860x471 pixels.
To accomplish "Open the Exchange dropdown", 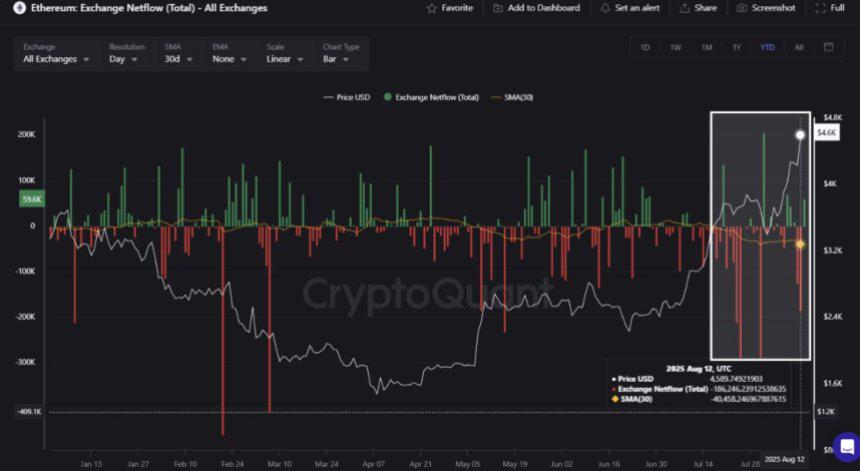I will [56, 59].
